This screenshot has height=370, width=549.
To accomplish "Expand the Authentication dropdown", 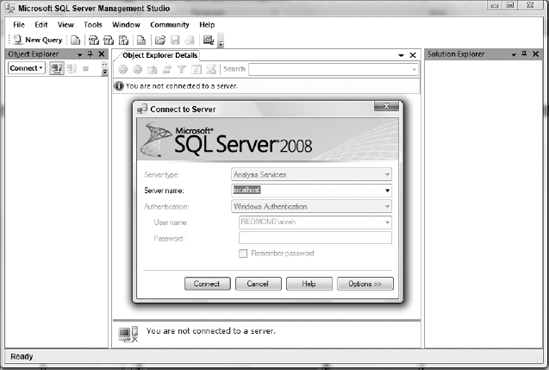I will pos(387,207).
